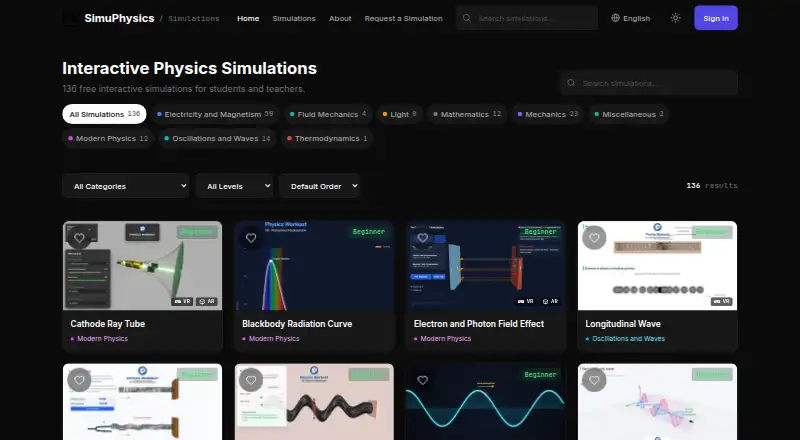
Task: Favorite the Blackbody Radiation Curve heart icon
Action: point(251,237)
